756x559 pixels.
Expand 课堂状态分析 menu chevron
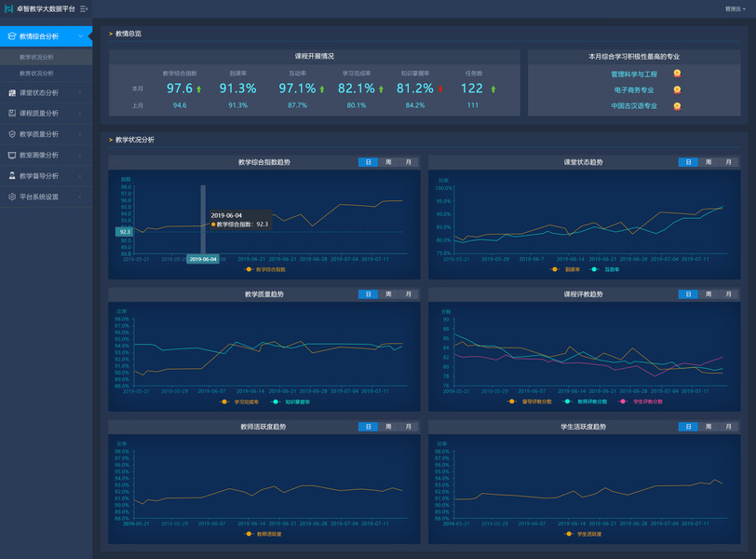coord(80,92)
